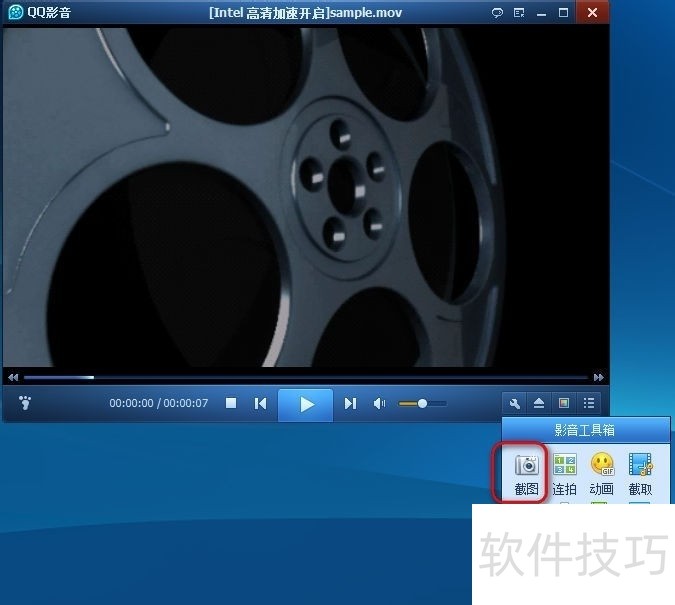Click the video seek progress bar

click(300, 377)
